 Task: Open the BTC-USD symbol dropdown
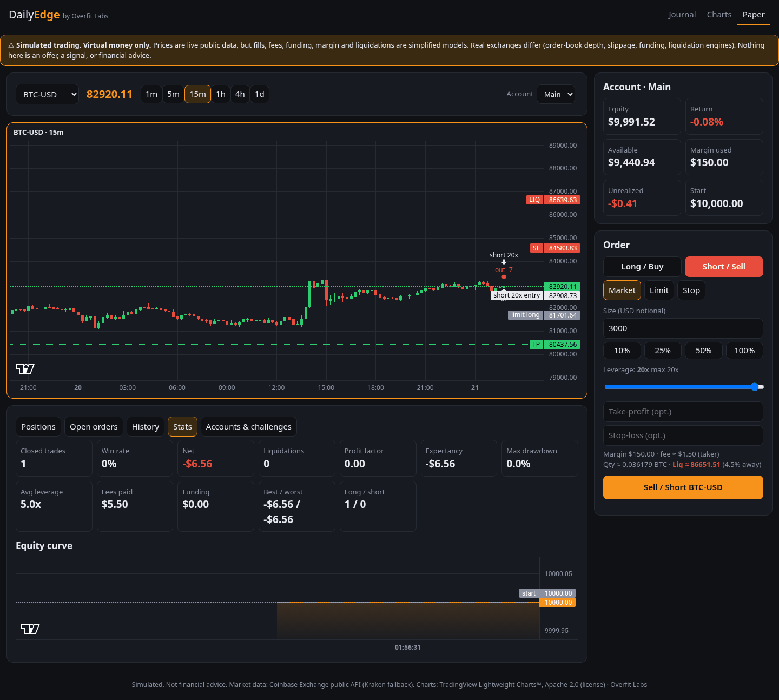pyautogui.click(x=47, y=94)
